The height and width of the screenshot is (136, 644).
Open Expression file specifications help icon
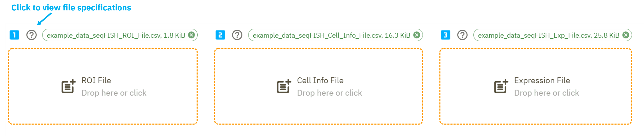pyautogui.click(x=462, y=35)
